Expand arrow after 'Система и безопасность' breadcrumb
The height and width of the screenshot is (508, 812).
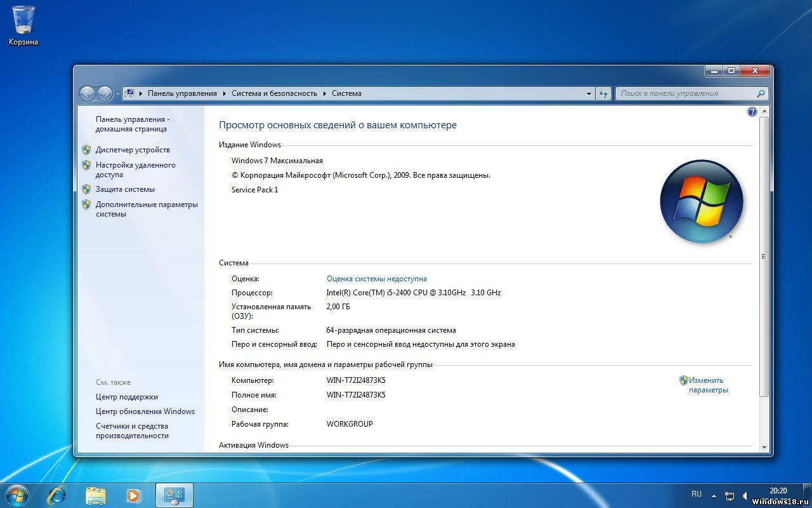pyautogui.click(x=325, y=93)
